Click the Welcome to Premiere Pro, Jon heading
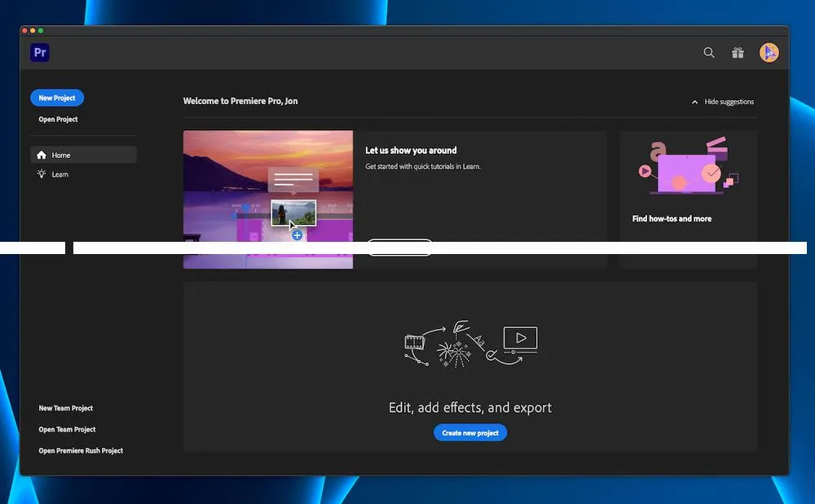 tap(240, 101)
